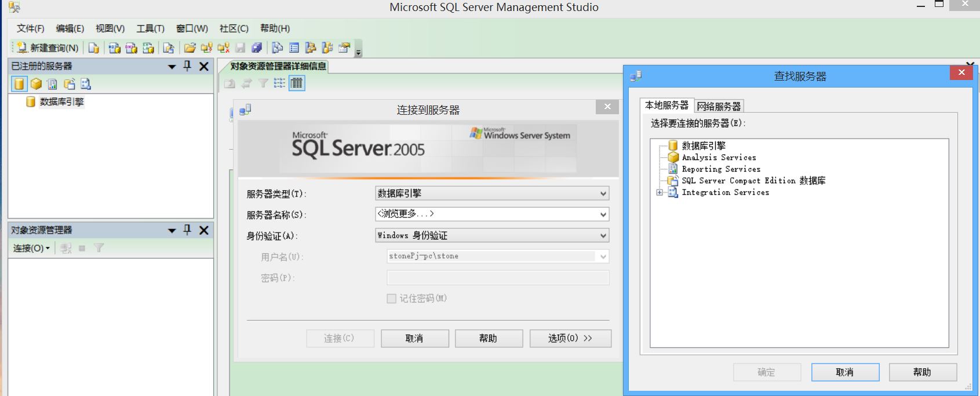Click the Filter funnel in details pane toolbar
The height and width of the screenshot is (396, 980).
tap(263, 83)
